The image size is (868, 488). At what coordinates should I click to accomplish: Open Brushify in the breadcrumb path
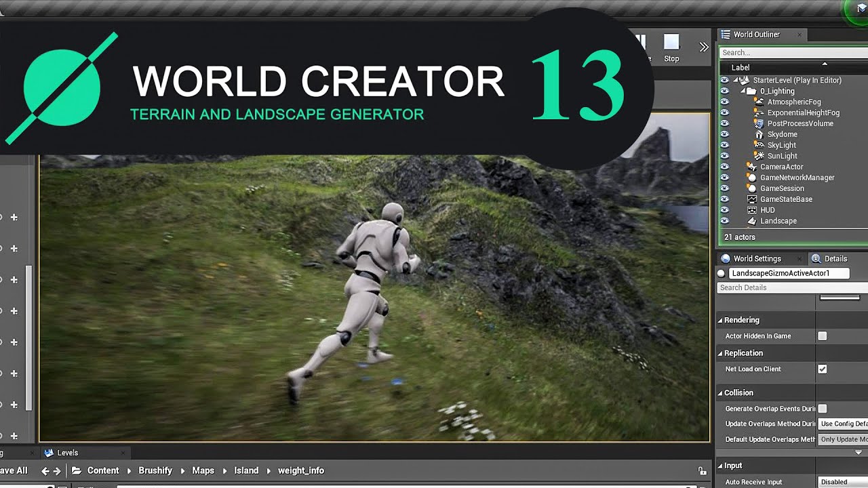pyautogui.click(x=155, y=470)
